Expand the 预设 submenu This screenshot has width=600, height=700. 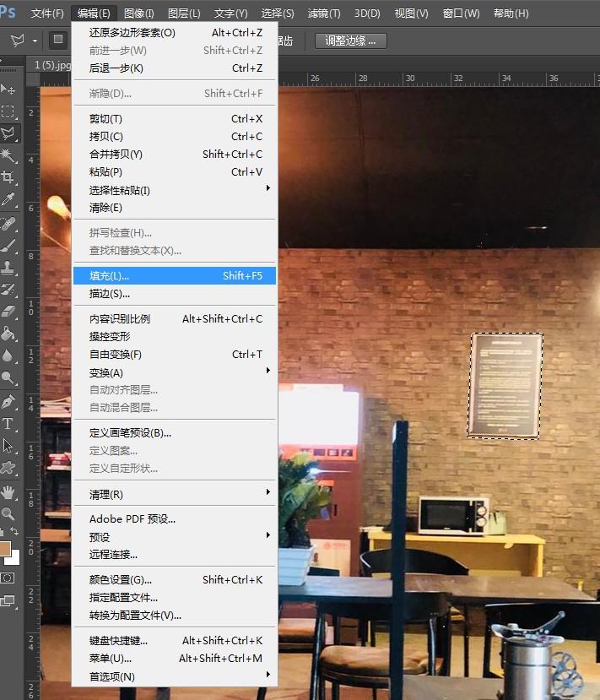[175, 536]
